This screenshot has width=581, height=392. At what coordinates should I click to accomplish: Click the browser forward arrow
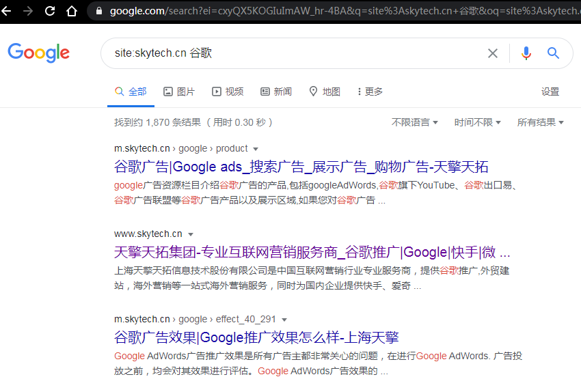28,11
